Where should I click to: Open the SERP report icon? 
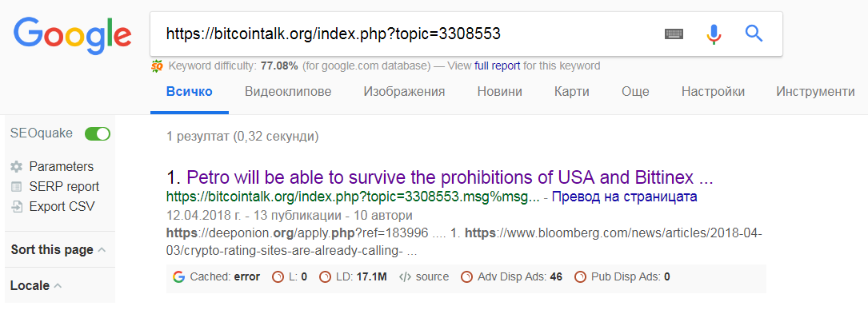[17, 187]
